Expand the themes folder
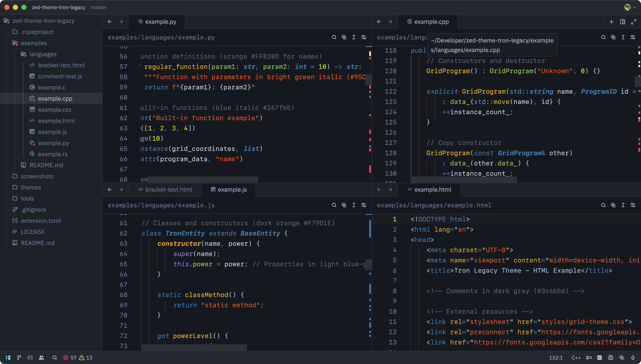This screenshot has height=364, width=641. (x=51, y=187)
